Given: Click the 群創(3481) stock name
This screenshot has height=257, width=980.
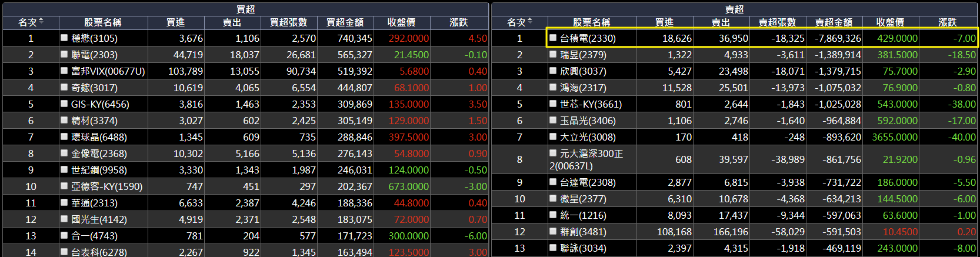Looking at the screenshot, I should point(583,232).
